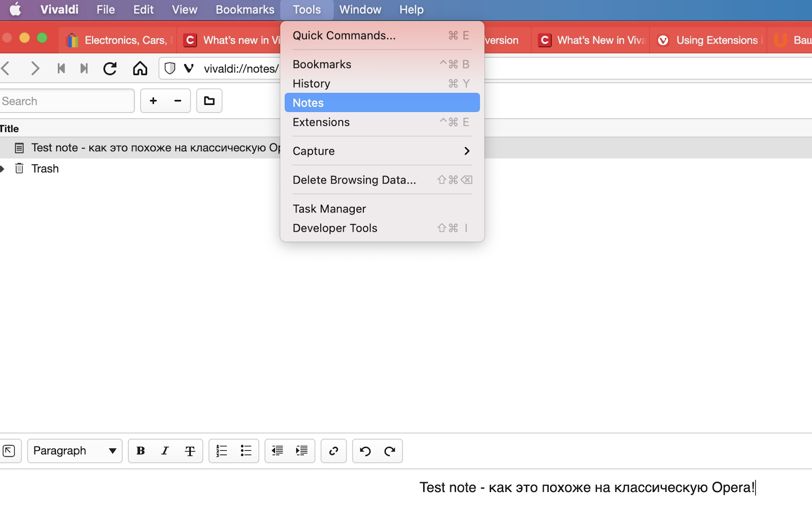
Task: Focus the notes Search field
Action: (67, 101)
